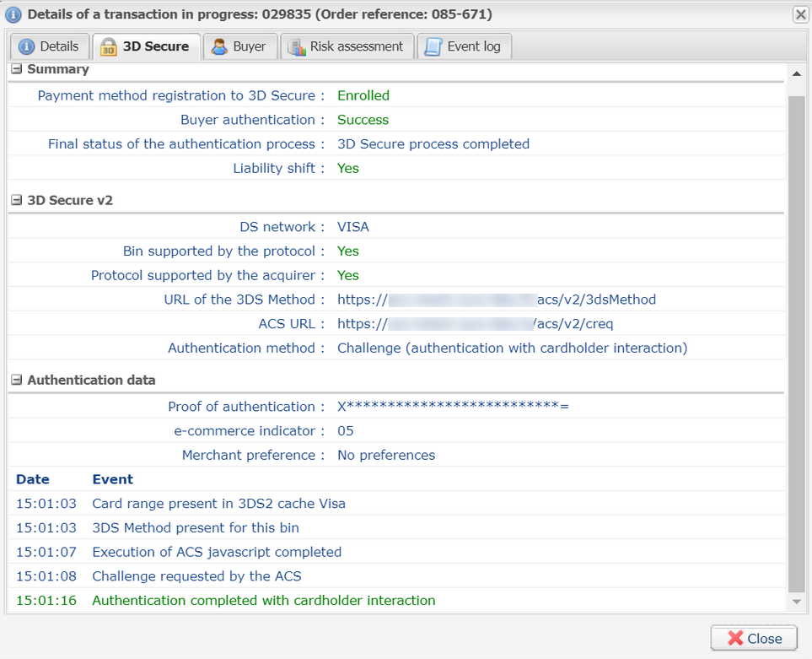Image resolution: width=812 pixels, height=659 pixels.
Task: Click the scrollbar down arrow
Action: pyautogui.click(x=796, y=601)
